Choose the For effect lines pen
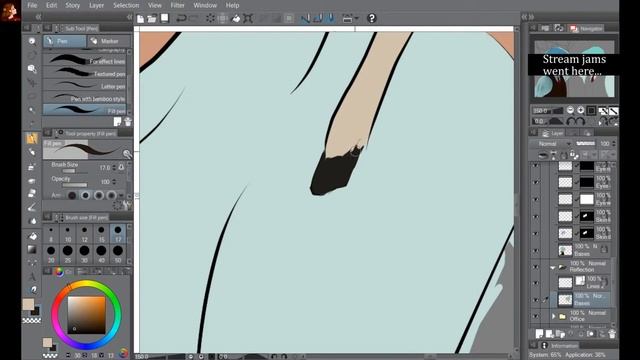640x360 pixels. point(85,60)
